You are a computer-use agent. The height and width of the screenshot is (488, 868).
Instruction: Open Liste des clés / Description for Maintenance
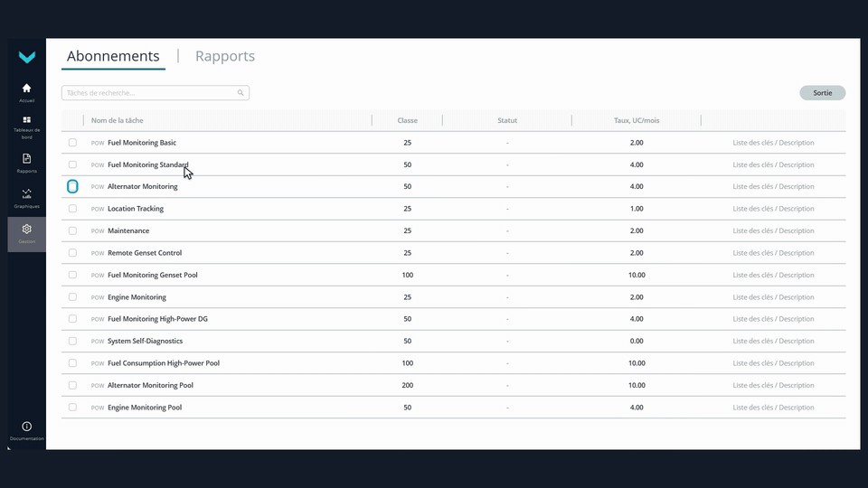[773, 230]
